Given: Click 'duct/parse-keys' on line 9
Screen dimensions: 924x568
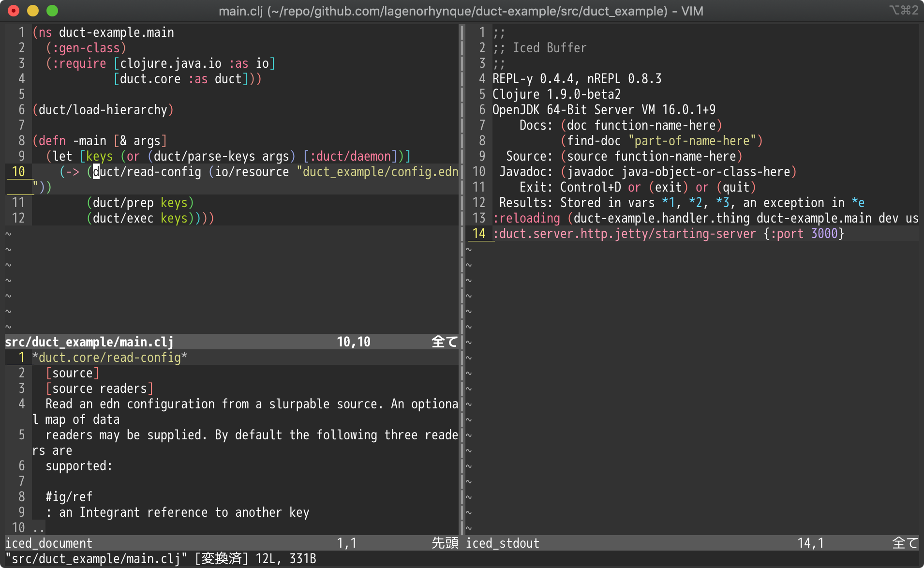Looking at the screenshot, I should [x=205, y=156].
